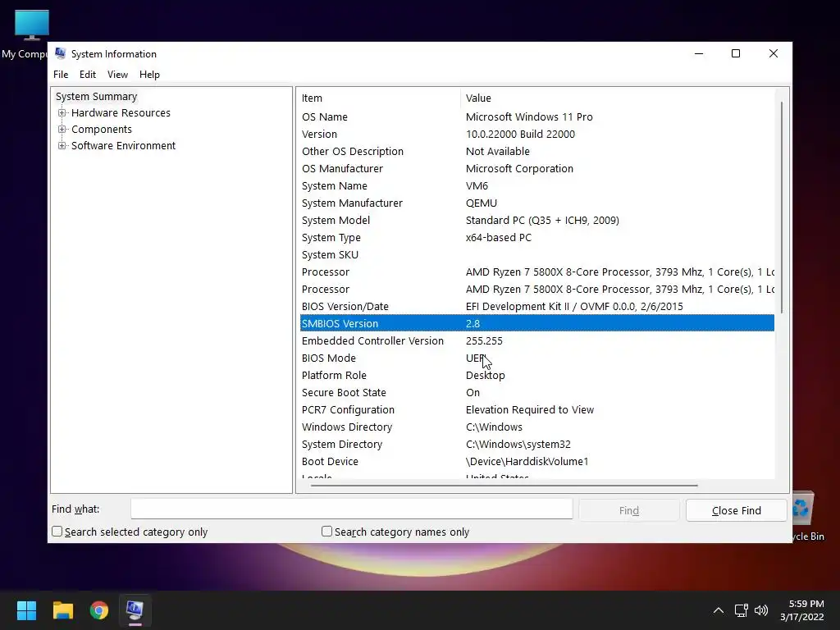Select Hardware Resources tree item
This screenshot has height=630, width=840.
tap(121, 113)
